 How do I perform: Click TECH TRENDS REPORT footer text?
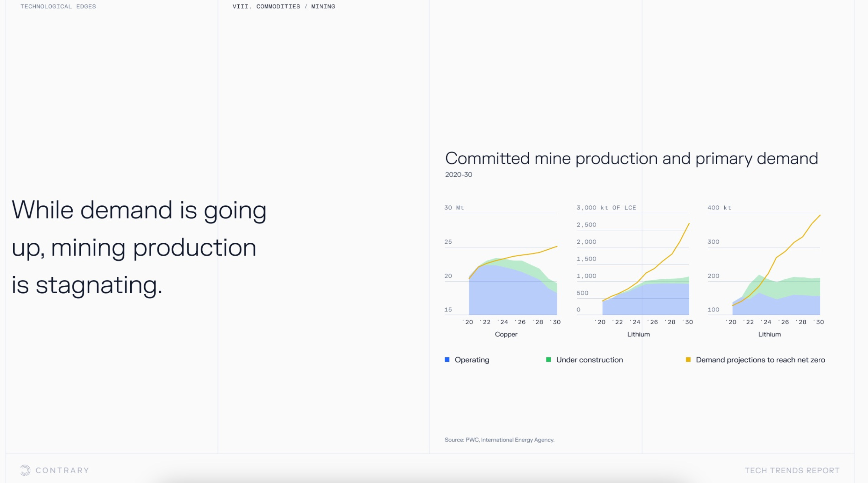792,470
